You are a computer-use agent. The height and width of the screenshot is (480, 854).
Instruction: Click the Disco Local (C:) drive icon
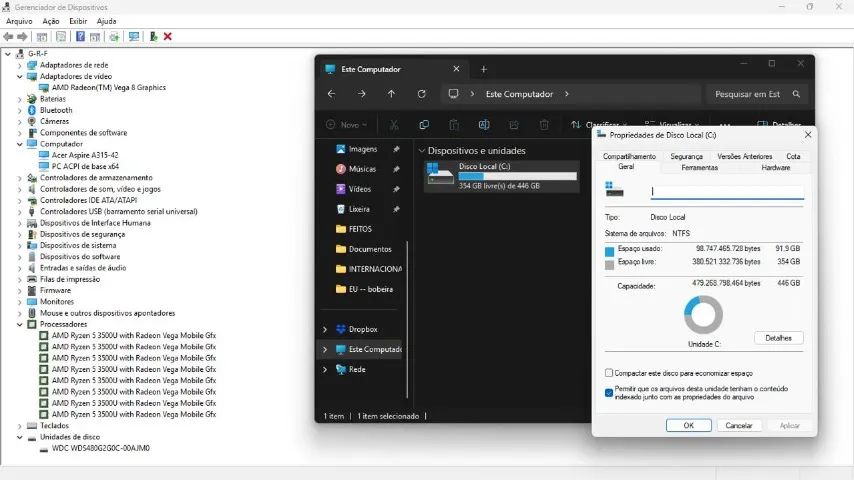pos(440,174)
